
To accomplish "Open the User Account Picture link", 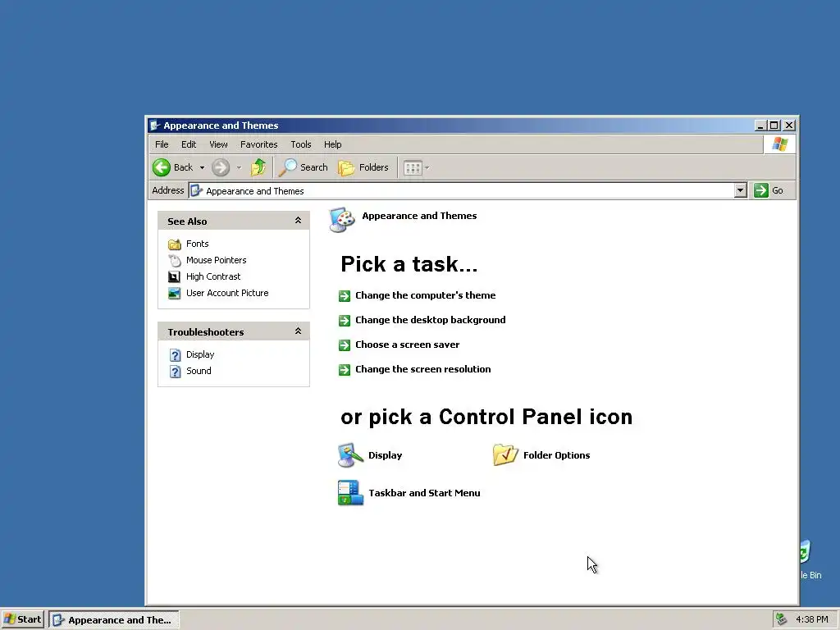I will (227, 293).
